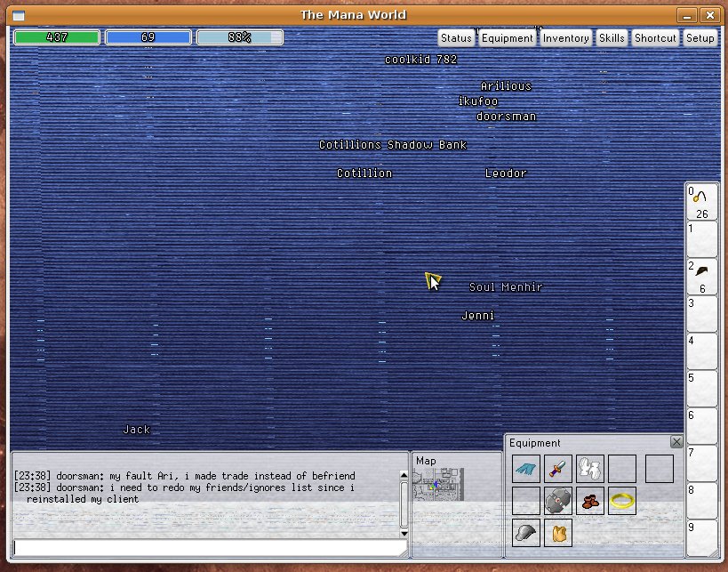This screenshot has height=572, width=728.
Task: Select the sword in the Equipment window
Action: click(557, 469)
